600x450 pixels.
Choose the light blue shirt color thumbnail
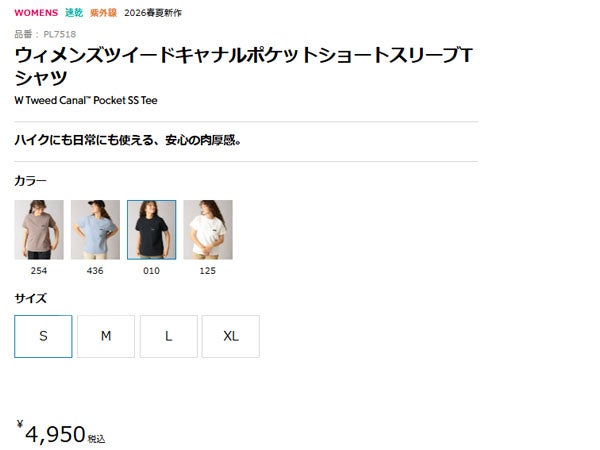(x=95, y=230)
